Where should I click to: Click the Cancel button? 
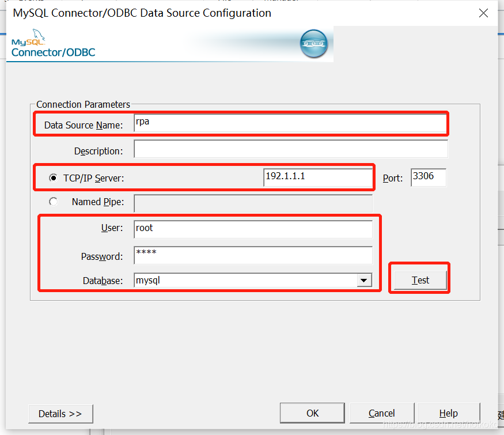pos(381,413)
